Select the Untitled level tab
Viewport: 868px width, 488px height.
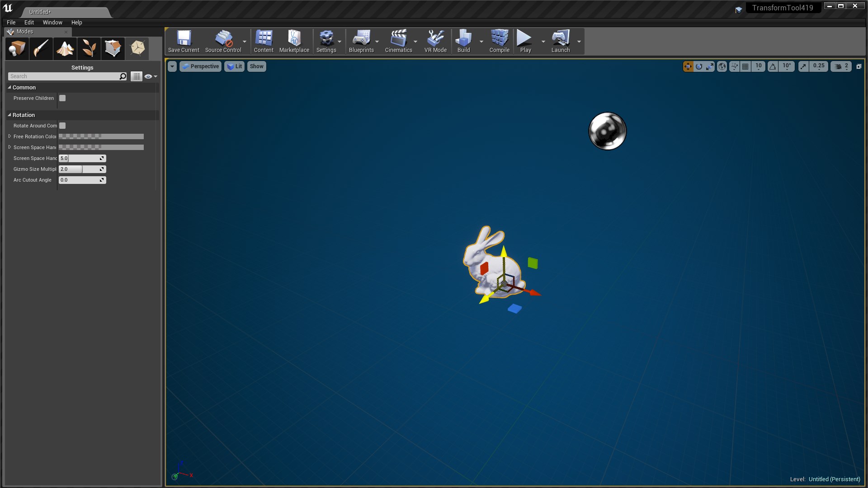(66, 12)
